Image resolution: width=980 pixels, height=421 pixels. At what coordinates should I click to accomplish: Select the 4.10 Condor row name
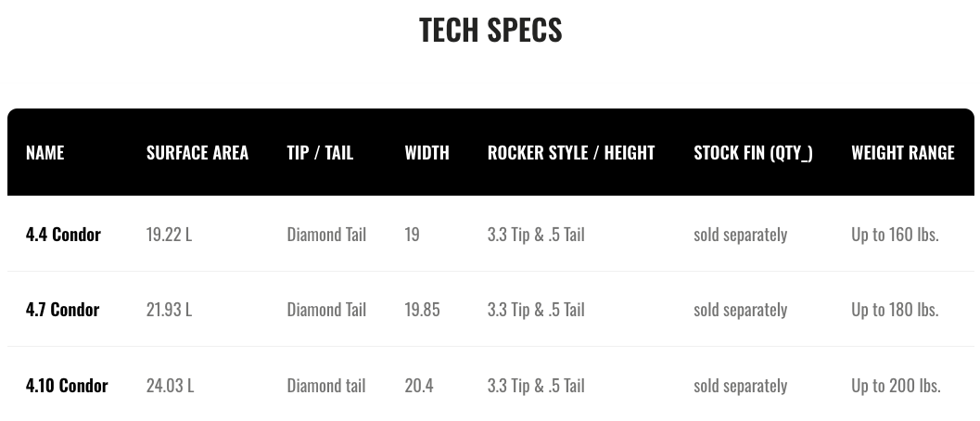pos(67,385)
